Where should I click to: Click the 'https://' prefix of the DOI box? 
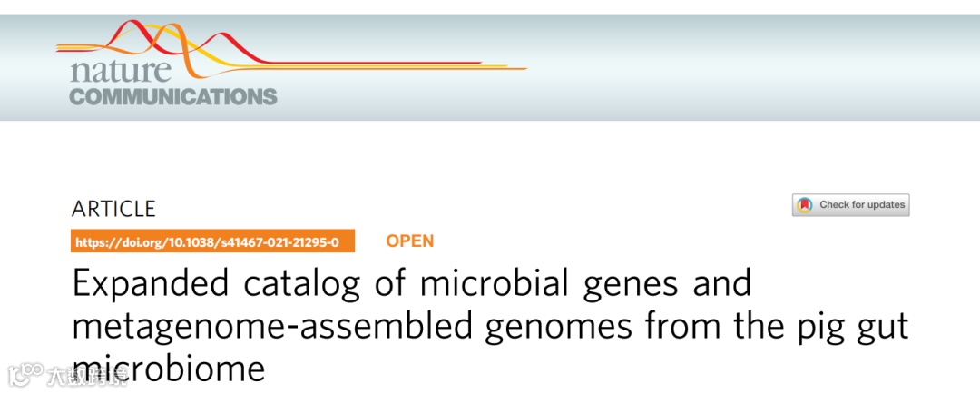coord(93,242)
